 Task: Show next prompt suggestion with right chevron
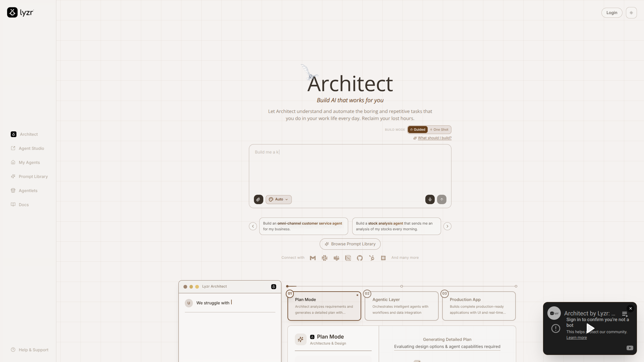tap(447, 226)
